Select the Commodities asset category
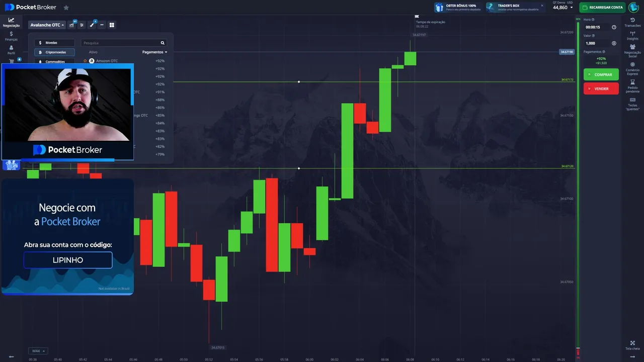The image size is (644, 362). (54, 61)
